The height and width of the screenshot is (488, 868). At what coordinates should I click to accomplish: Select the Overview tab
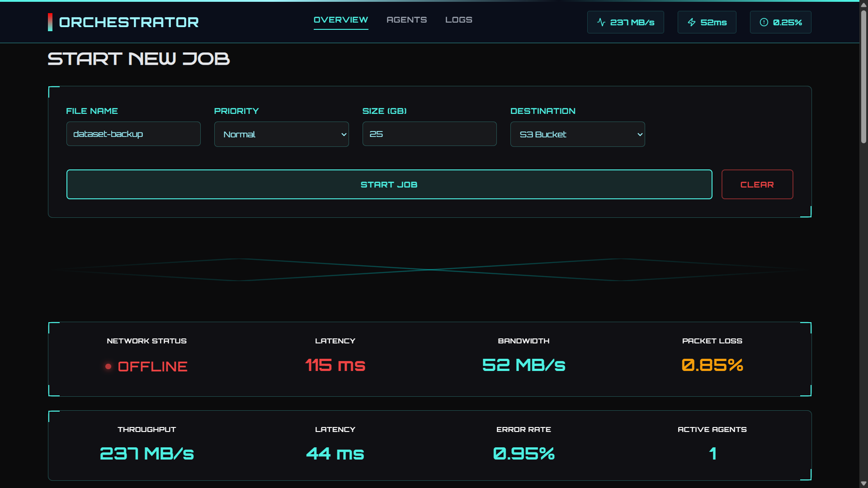coord(341,20)
